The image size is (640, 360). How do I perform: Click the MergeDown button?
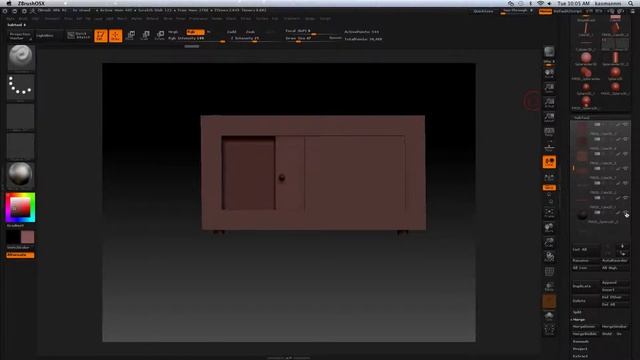point(586,327)
